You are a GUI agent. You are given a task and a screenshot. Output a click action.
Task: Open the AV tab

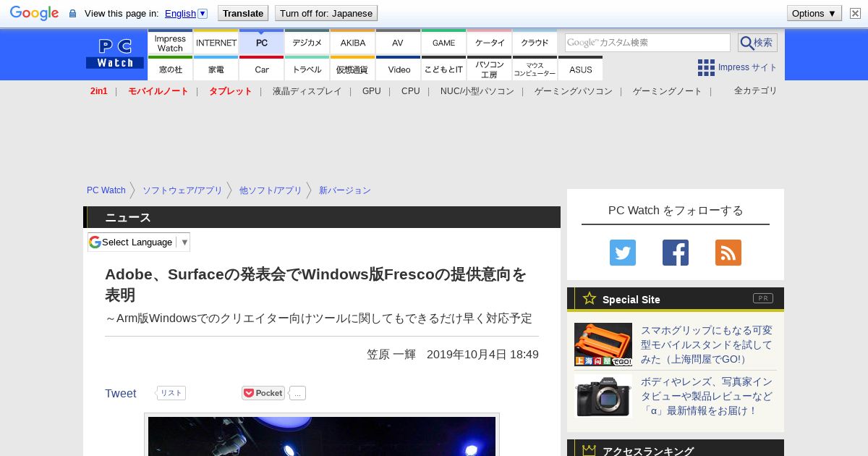click(x=398, y=43)
